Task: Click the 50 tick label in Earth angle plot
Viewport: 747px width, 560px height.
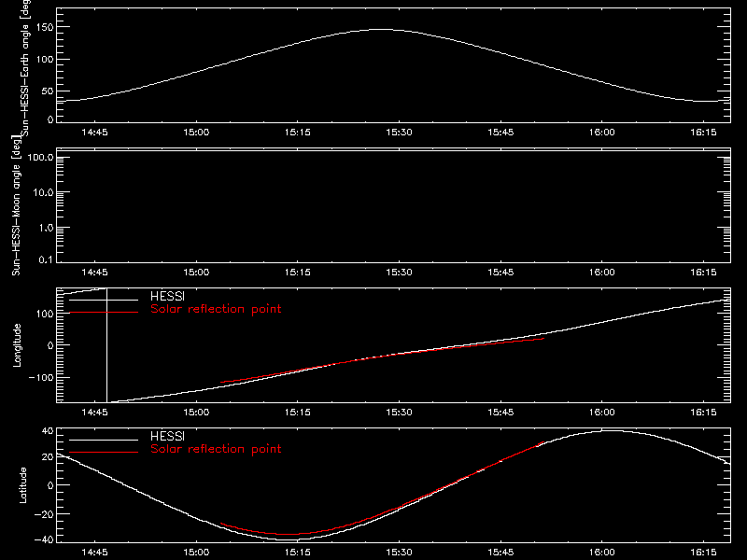Action: pyautogui.click(x=48, y=91)
